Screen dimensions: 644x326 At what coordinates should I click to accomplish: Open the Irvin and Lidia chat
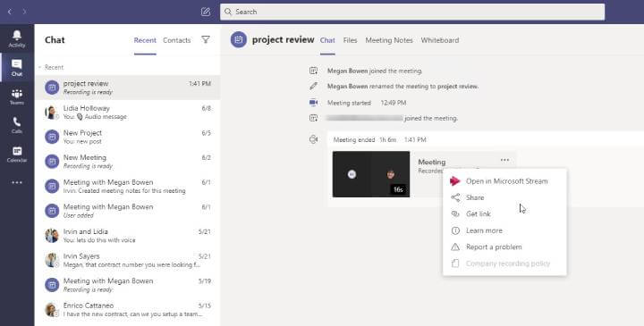coord(127,236)
